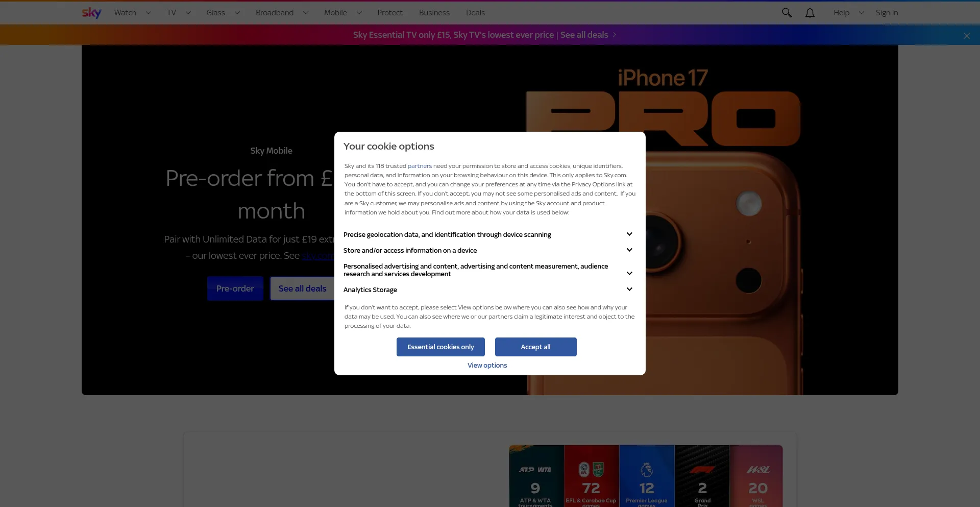The height and width of the screenshot is (507, 980).
Task: Open View options link in cookie dialog
Action: [x=487, y=366]
